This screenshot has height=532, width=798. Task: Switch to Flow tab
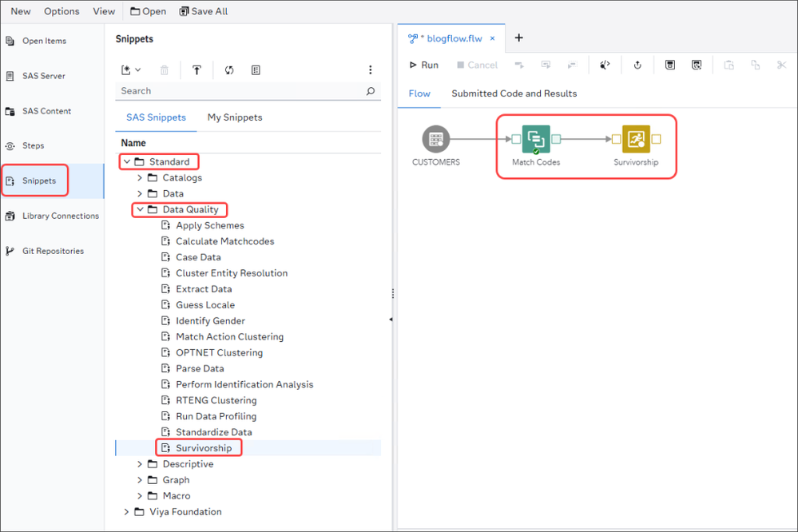tap(419, 93)
